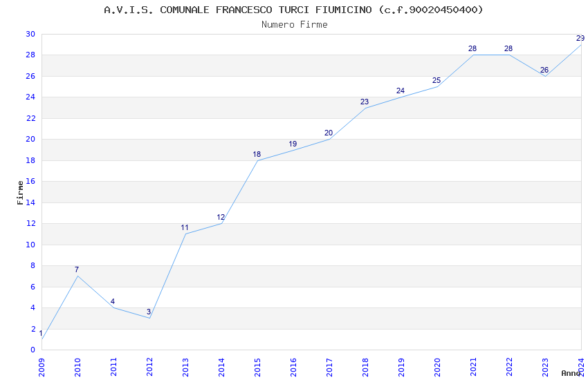Image resolution: width=588 pixels, height=380 pixels.
Task: Click data label 20 above 2017
Action: pos(329,133)
